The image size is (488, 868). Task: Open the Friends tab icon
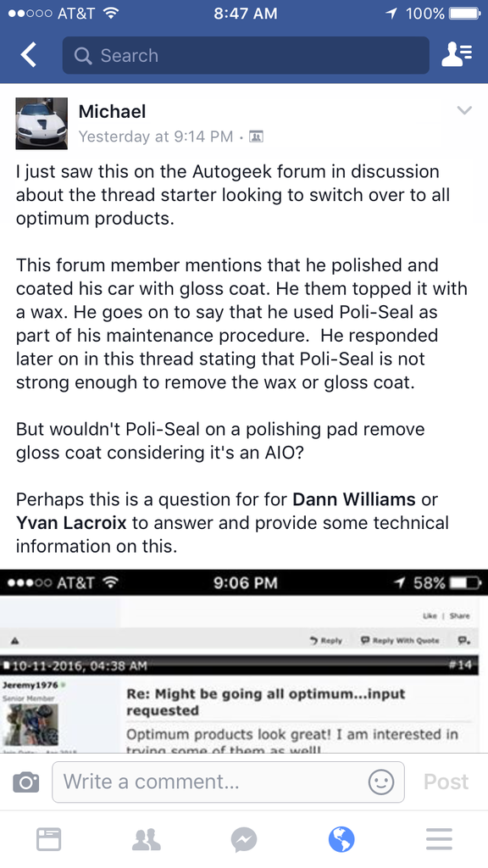(147, 839)
